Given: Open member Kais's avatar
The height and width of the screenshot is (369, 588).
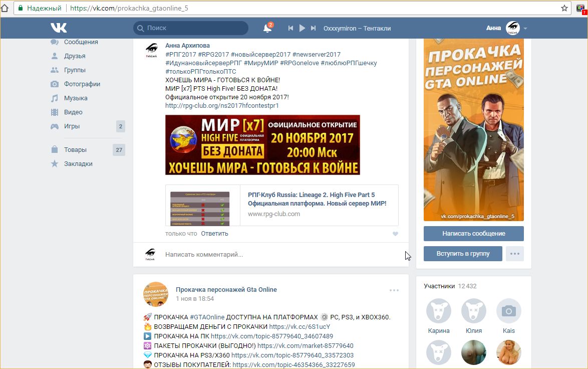Looking at the screenshot, I should [x=509, y=311].
